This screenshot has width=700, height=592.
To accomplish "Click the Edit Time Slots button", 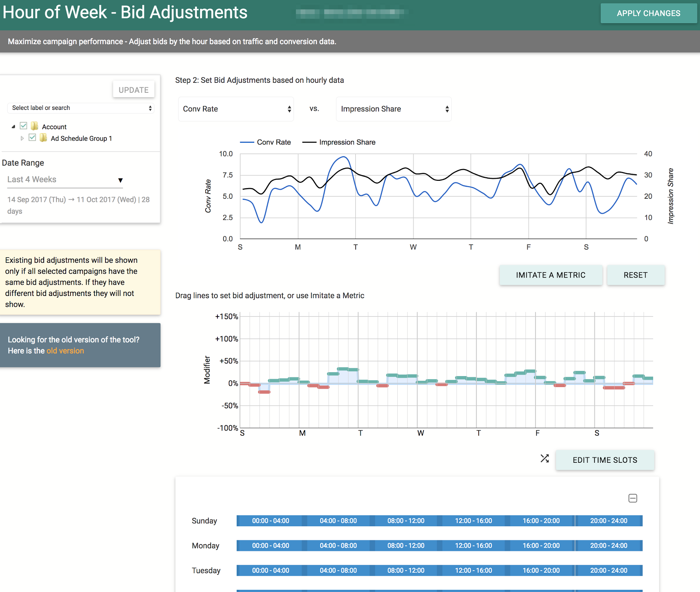I will 605,460.
